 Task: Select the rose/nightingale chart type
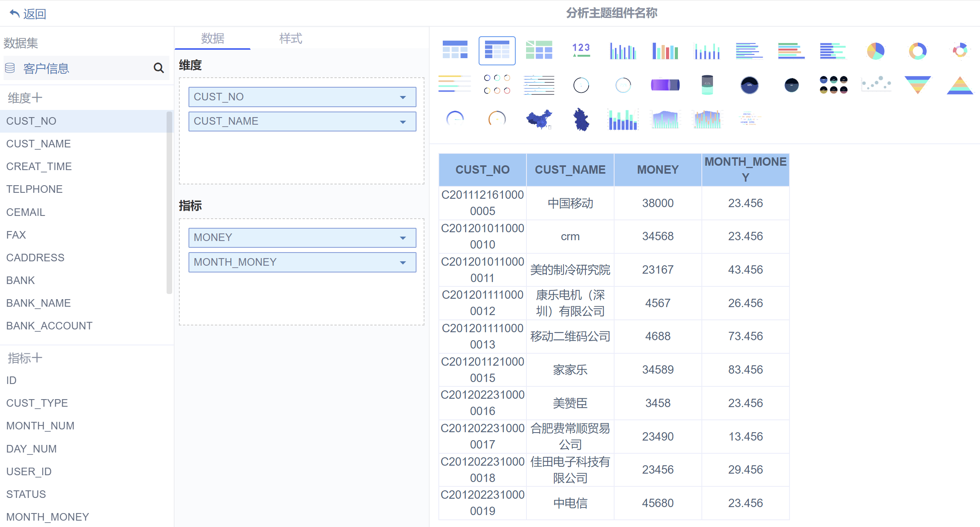pos(960,51)
